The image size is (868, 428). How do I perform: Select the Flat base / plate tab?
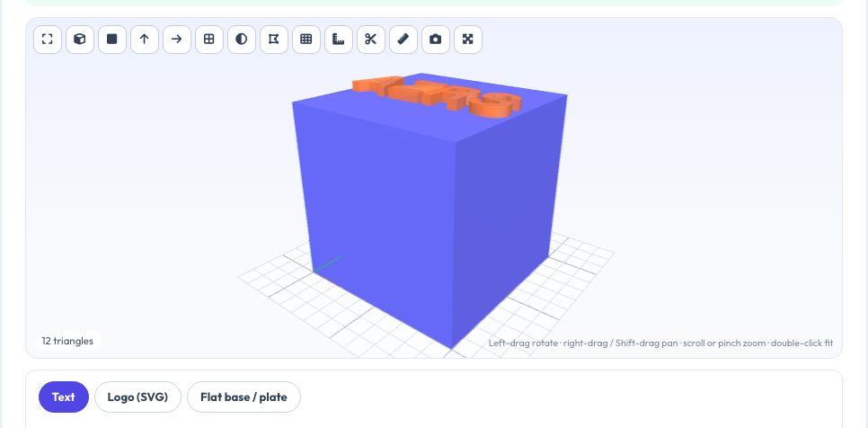click(x=244, y=397)
